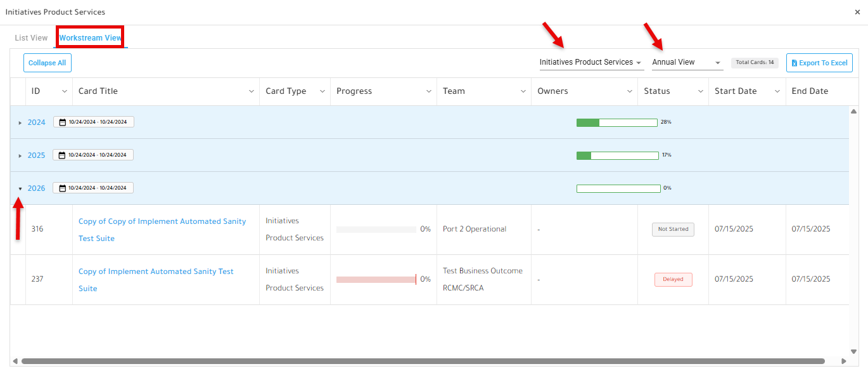Image resolution: width=868 pixels, height=378 pixels.
Task: Click the horizontal scrollbar thumb
Action: [423, 362]
